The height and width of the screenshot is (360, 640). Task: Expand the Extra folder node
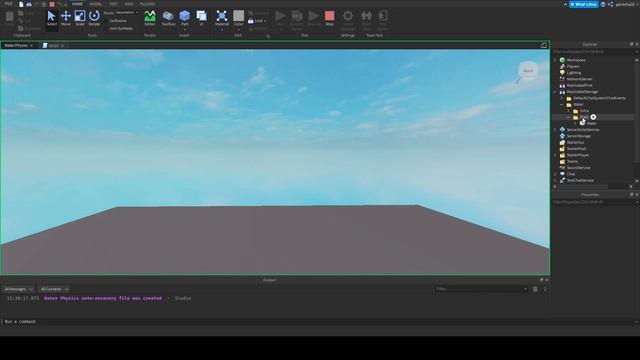[568, 111]
